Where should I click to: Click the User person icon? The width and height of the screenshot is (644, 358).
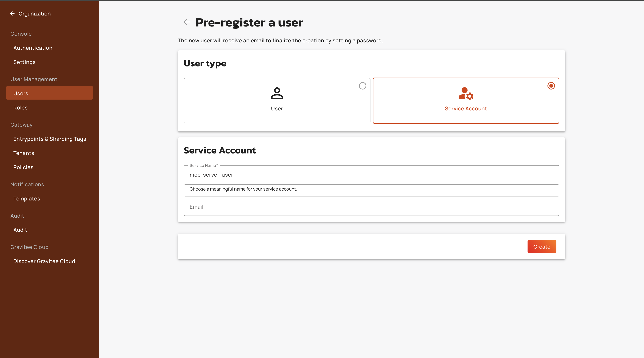277,93
